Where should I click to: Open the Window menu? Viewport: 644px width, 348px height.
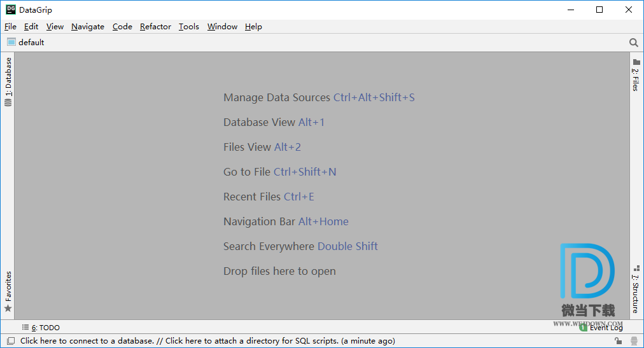tap(222, 27)
